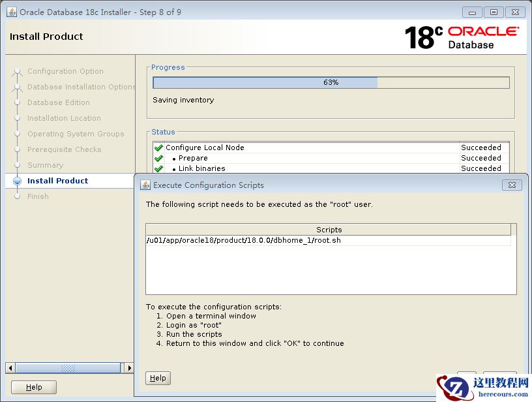Select the Installation Location step
Image resolution: width=532 pixels, height=402 pixels.
click(64, 118)
